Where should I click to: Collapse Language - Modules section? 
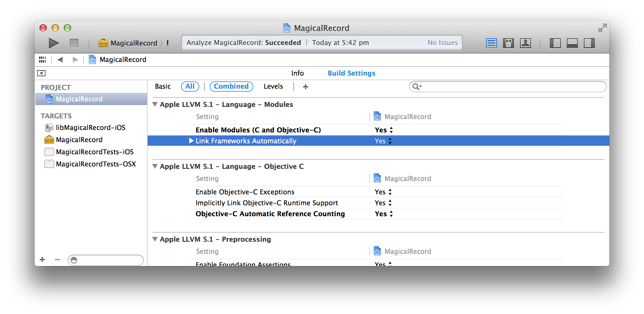pos(155,104)
